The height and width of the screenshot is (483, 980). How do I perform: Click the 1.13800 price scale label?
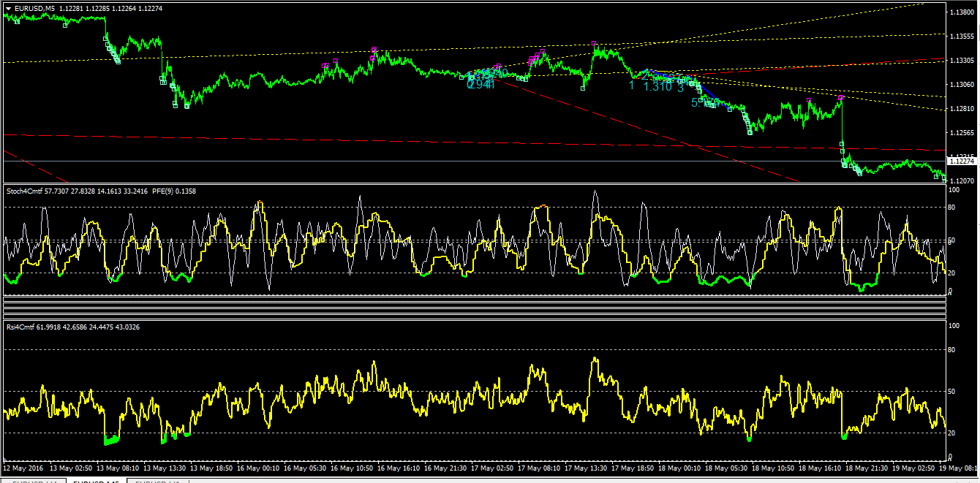click(963, 12)
